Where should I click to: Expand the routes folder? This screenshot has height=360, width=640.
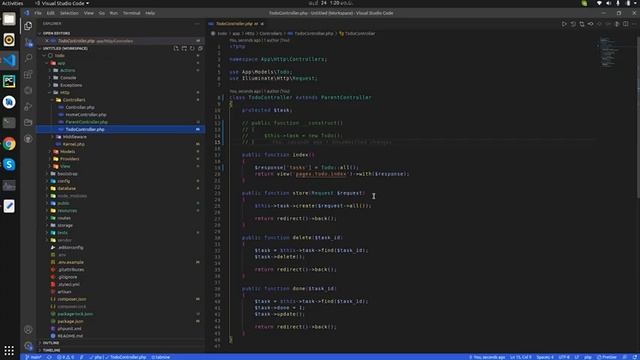[x=64, y=218]
